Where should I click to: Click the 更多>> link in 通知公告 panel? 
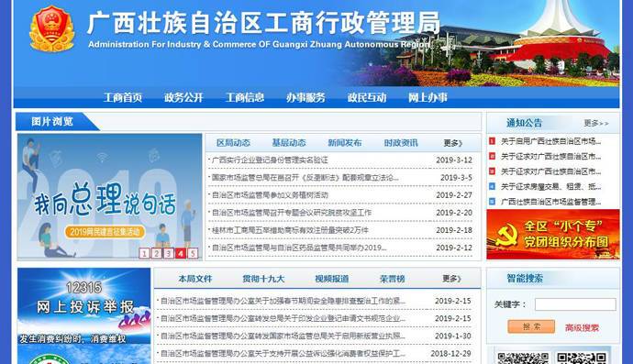(x=596, y=124)
